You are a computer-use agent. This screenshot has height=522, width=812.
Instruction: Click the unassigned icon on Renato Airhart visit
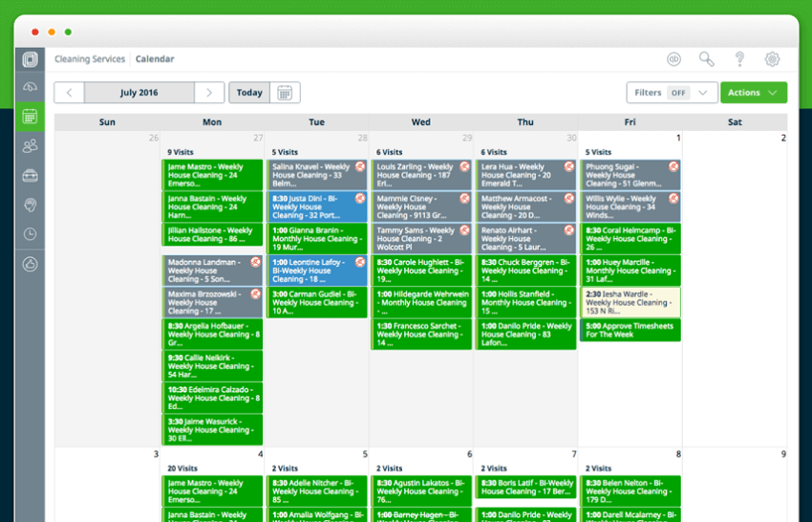[569, 230]
